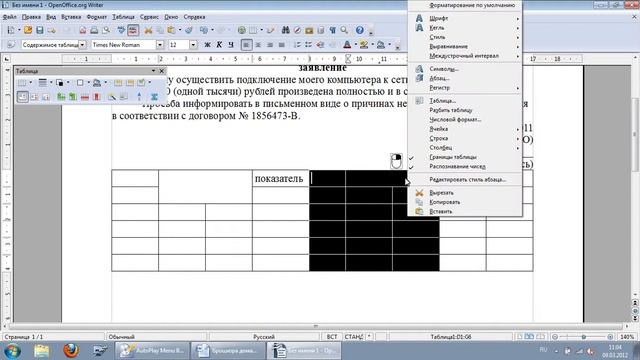Click the Export as PDF icon
This screenshot has width=640, height=360.
click(x=83, y=30)
